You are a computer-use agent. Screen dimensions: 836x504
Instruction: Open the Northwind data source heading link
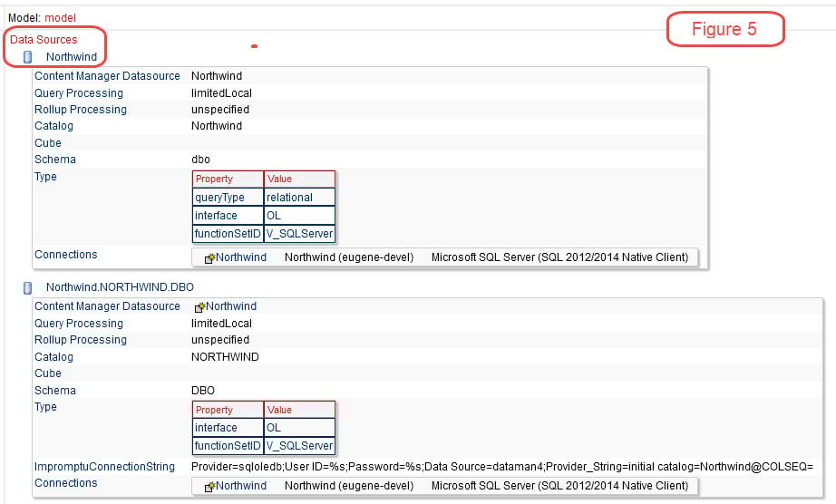(72, 57)
